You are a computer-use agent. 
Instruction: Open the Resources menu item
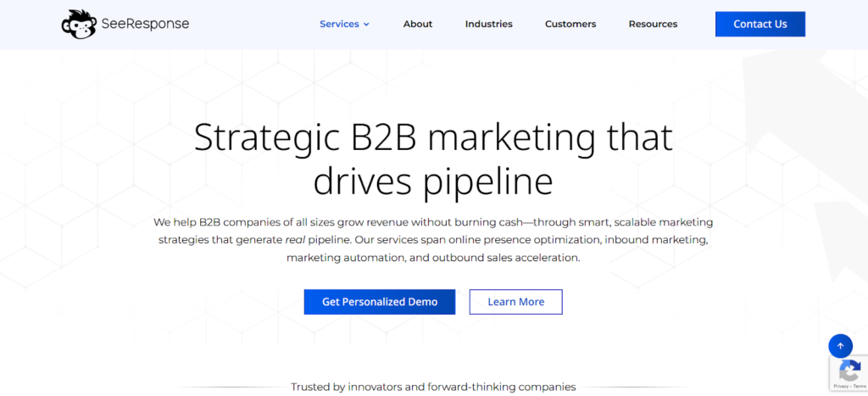(653, 25)
